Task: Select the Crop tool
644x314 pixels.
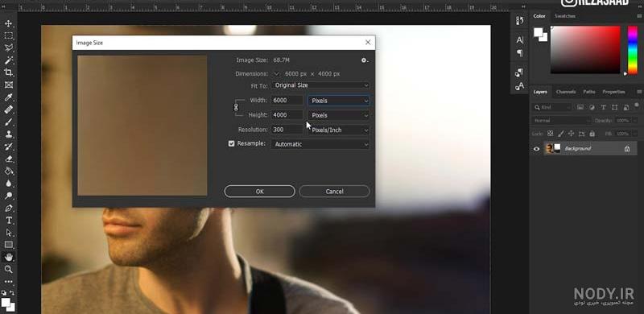Action: pyautogui.click(x=9, y=72)
